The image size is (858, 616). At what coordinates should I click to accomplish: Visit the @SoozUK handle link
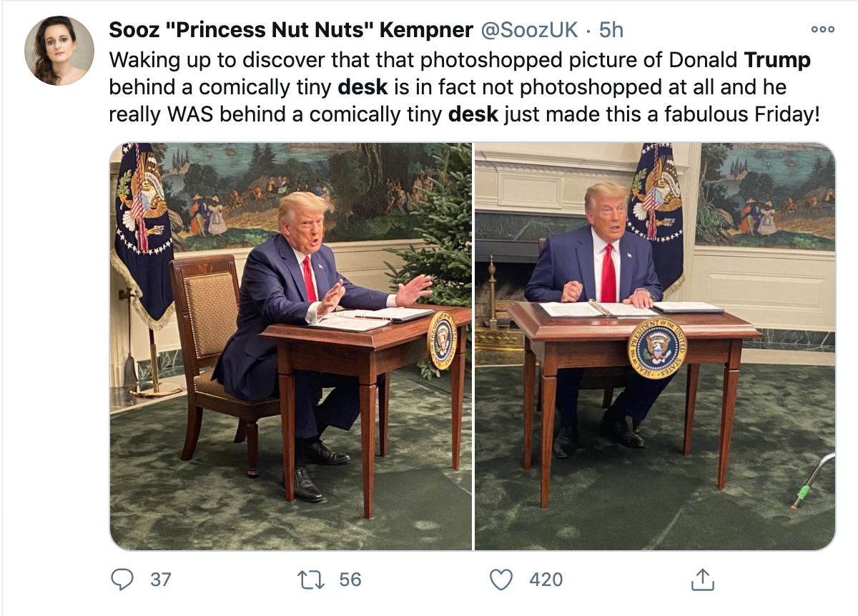point(529,30)
